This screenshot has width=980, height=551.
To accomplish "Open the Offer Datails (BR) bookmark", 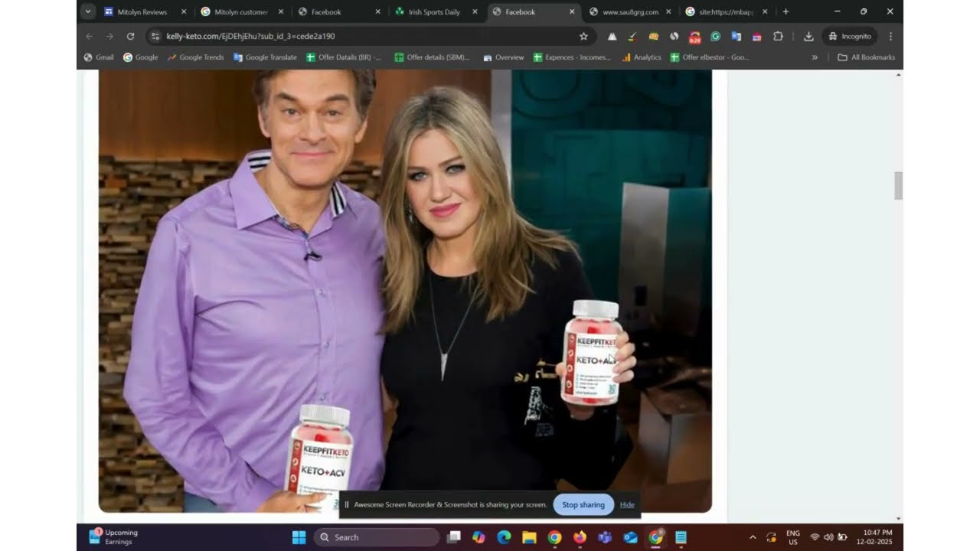I will coord(344,57).
